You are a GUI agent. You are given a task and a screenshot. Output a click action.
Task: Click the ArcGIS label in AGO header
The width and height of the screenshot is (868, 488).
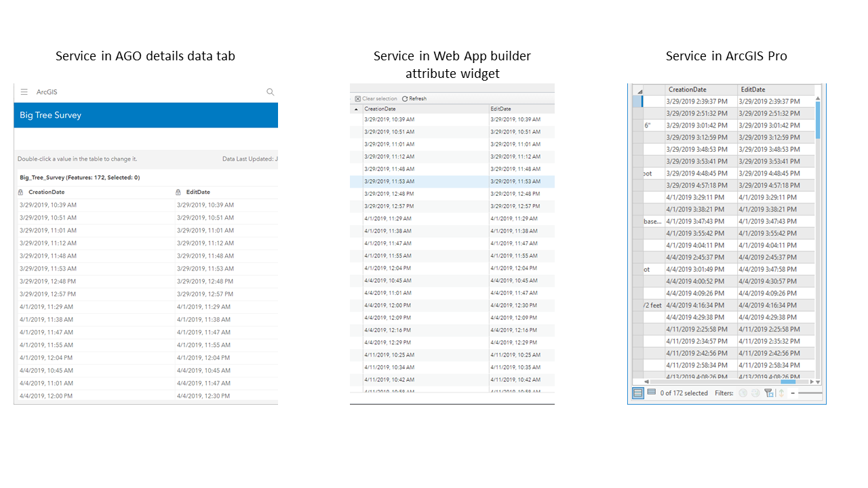pos(47,91)
